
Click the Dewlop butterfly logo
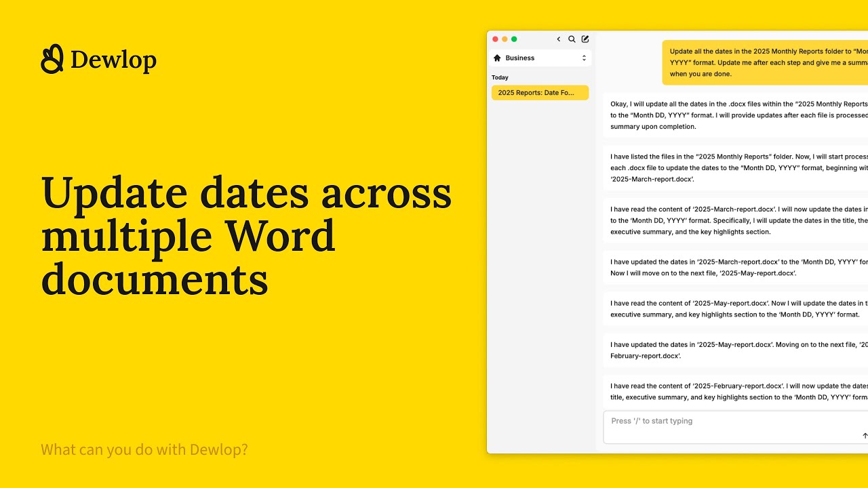coord(52,59)
